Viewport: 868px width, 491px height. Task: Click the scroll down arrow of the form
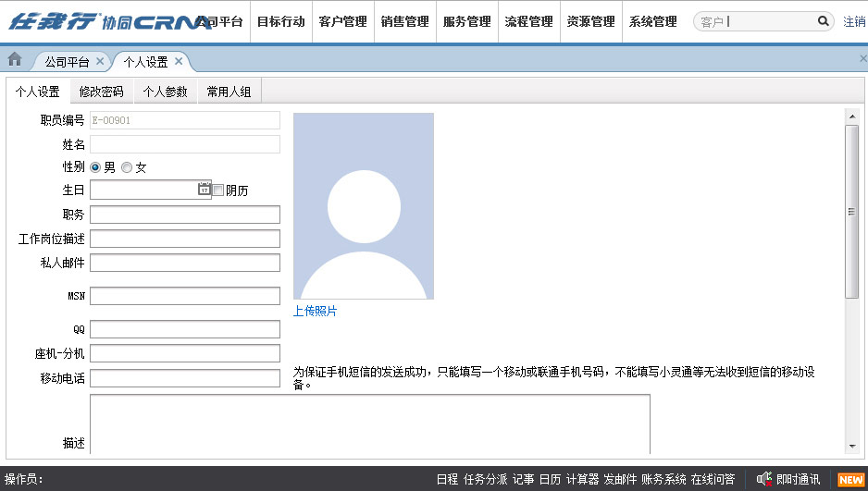pos(851,446)
